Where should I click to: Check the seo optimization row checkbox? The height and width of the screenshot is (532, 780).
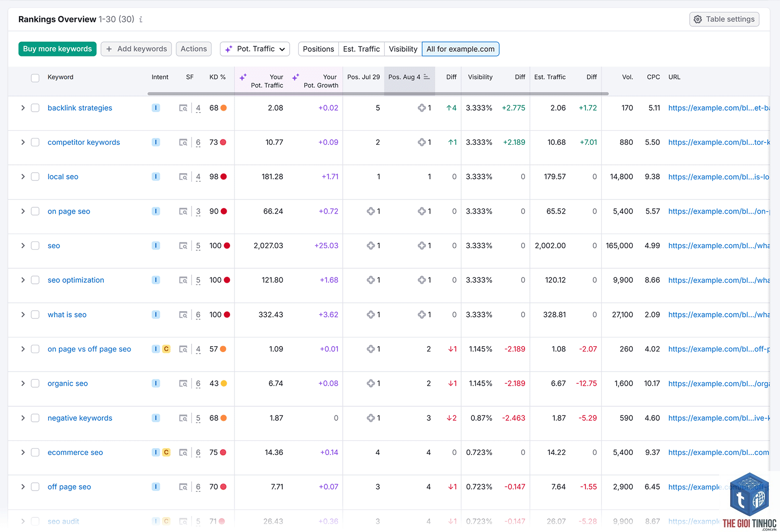pyautogui.click(x=35, y=280)
